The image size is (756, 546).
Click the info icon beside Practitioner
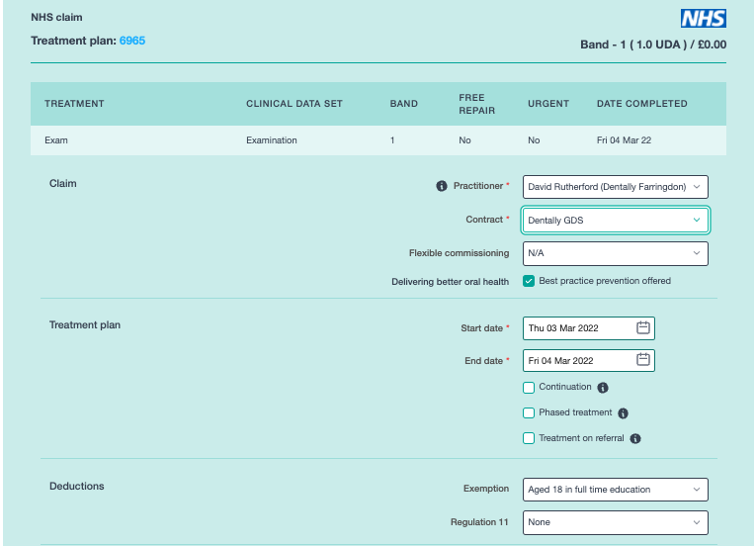[442, 186]
